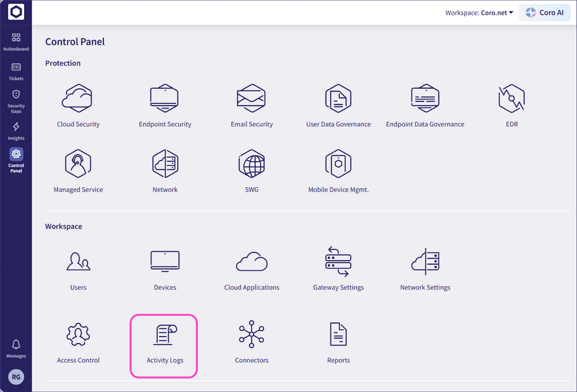
Task: Open Gateway Settings
Action: (x=338, y=262)
